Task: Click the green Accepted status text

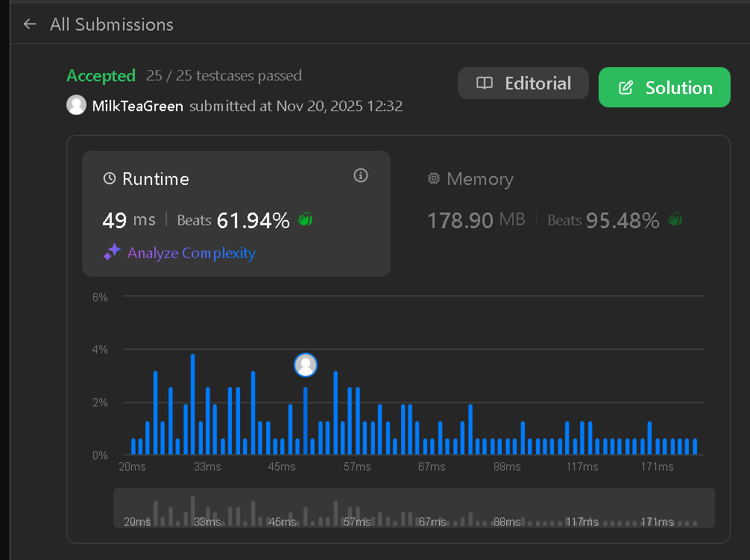Action: [x=101, y=75]
